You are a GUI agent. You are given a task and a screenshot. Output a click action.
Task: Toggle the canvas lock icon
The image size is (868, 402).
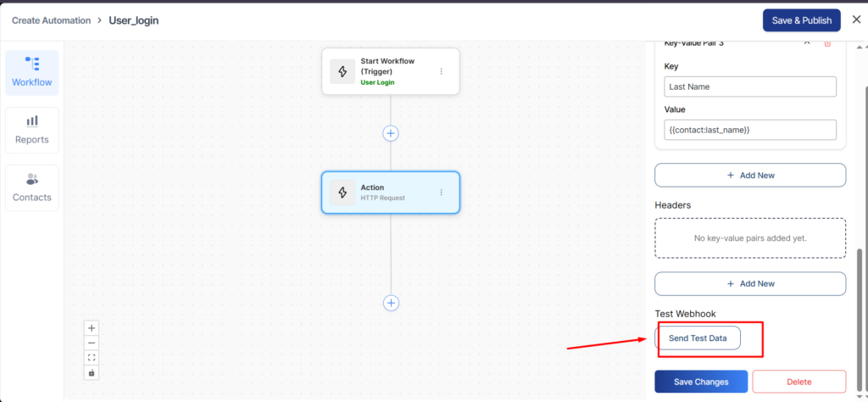(x=92, y=372)
